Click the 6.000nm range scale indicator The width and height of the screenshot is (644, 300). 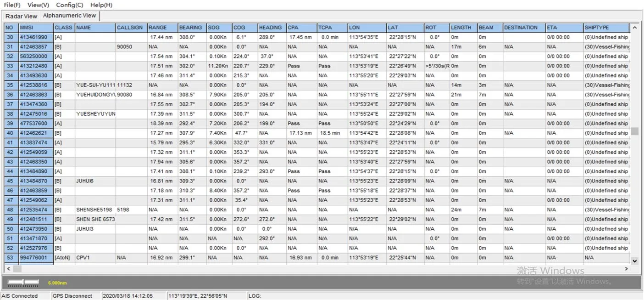(57, 283)
